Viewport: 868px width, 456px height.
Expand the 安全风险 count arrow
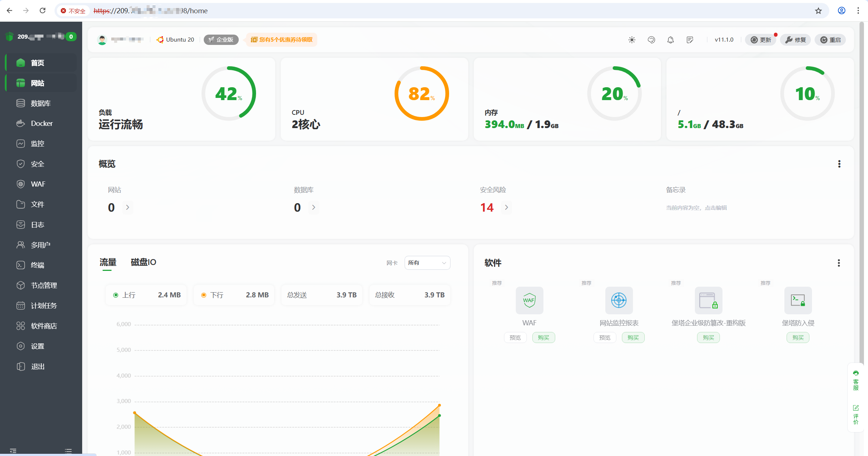pyautogui.click(x=507, y=208)
